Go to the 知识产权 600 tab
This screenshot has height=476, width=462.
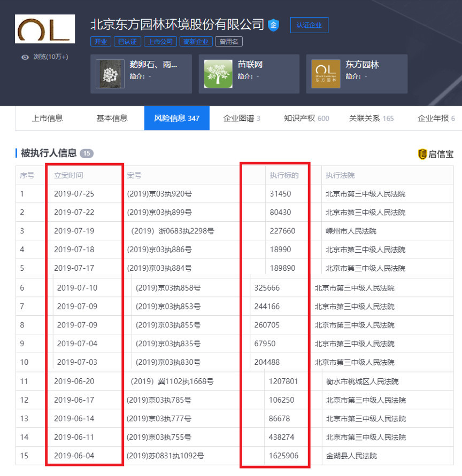point(306,118)
